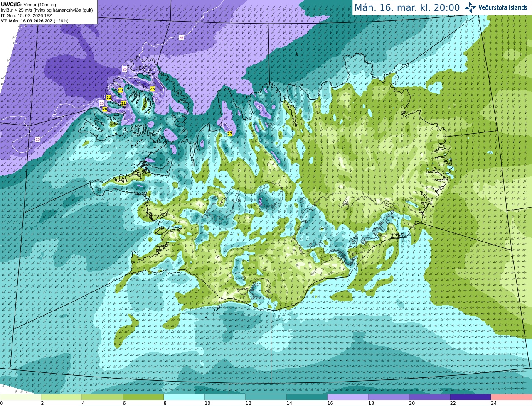Click the number 8 on the color scale
Image resolution: width=532 pixels, height=406 pixels.
pyautogui.click(x=165, y=403)
